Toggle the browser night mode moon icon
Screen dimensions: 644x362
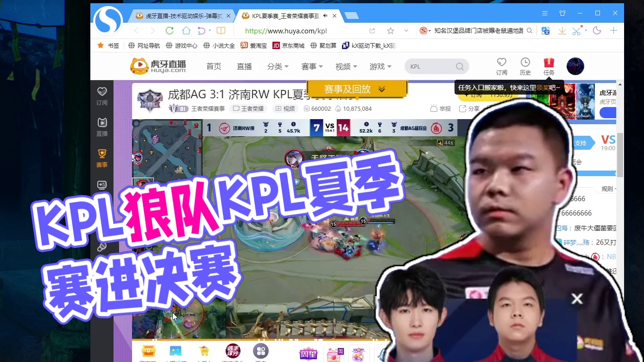pyautogui.click(x=597, y=31)
